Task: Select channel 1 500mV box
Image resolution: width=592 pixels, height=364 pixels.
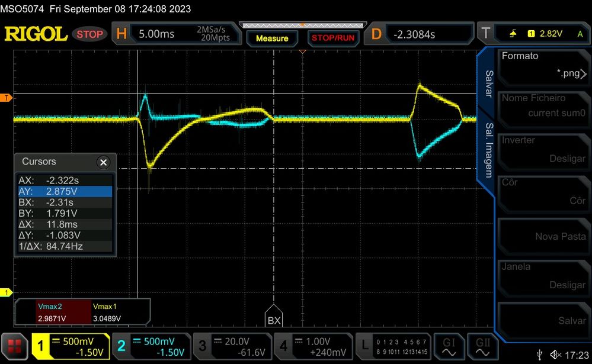Action: click(x=71, y=346)
